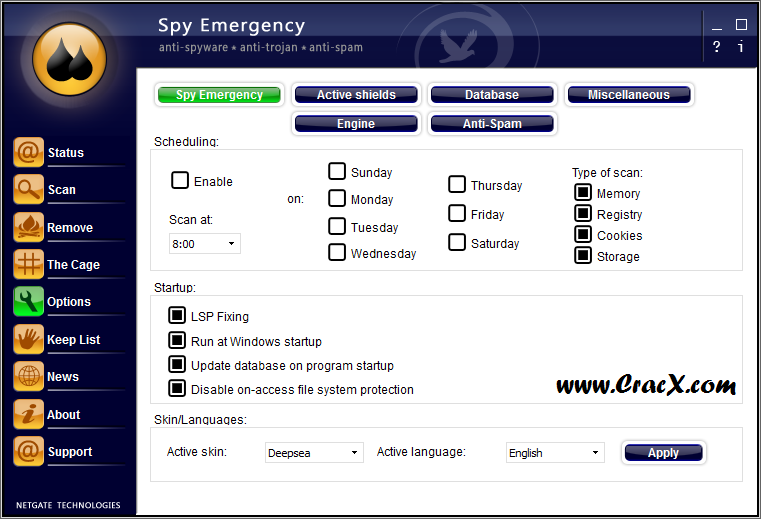Image resolution: width=761 pixels, height=519 pixels.
Task: Switch to the Active shields tab
Action: [356, 95]
